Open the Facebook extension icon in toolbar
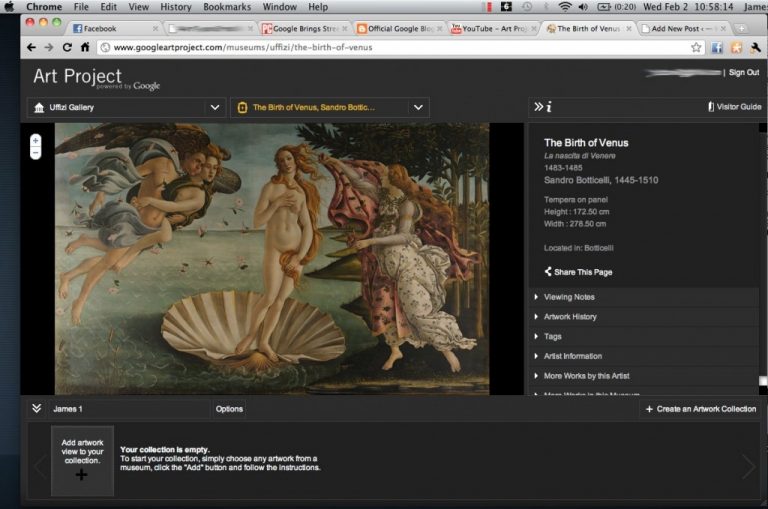The width and height of the screenshot is (768, 509). click(717, 48)
